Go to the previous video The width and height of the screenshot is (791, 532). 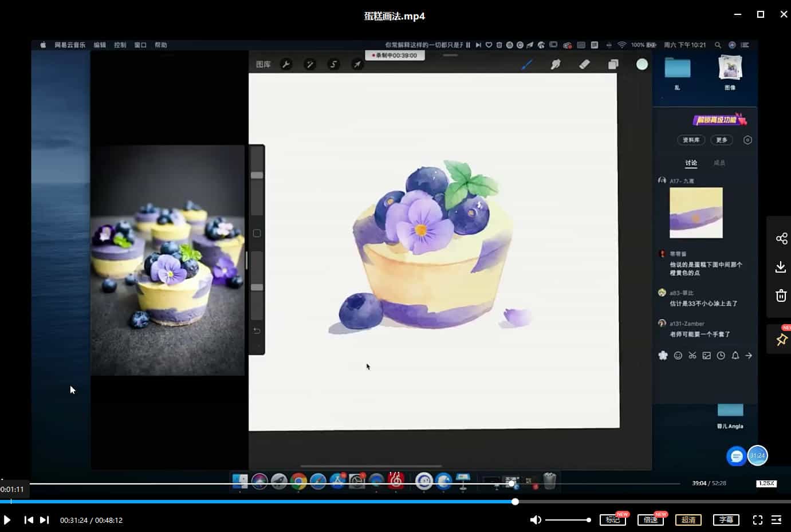coord(28,520)
